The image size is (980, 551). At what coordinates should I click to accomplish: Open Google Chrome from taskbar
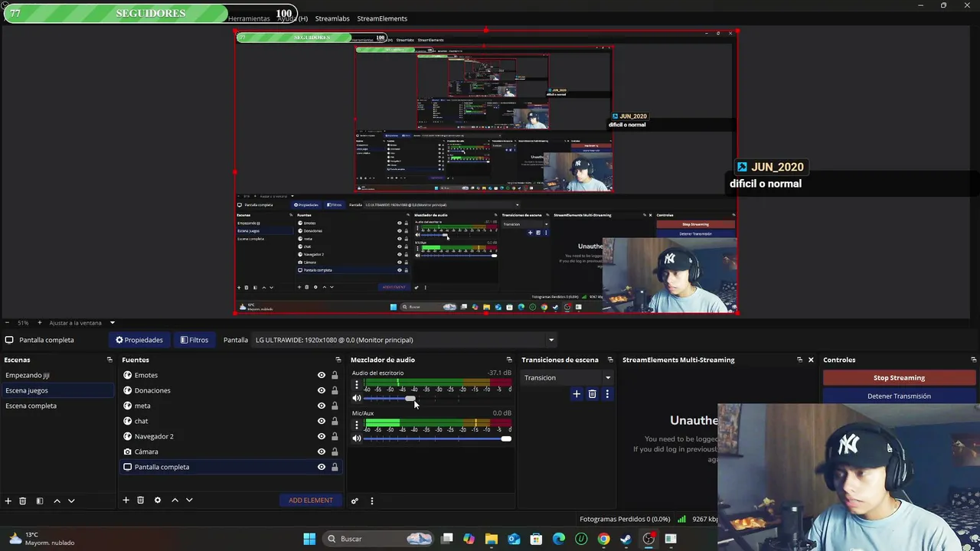pyautogui.click(x=603, y=539)
